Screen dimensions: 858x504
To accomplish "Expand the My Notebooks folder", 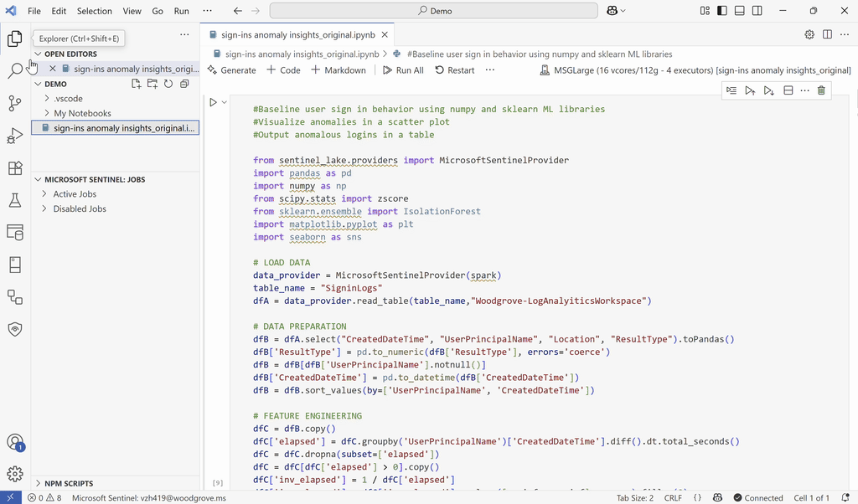I will (x=47, y=113).
